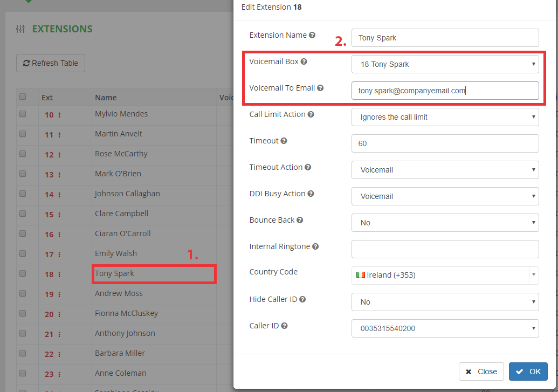The image size is (558, 392).
Task: Open help icon next to DDI Busy Action
Action: coord(311,194)
